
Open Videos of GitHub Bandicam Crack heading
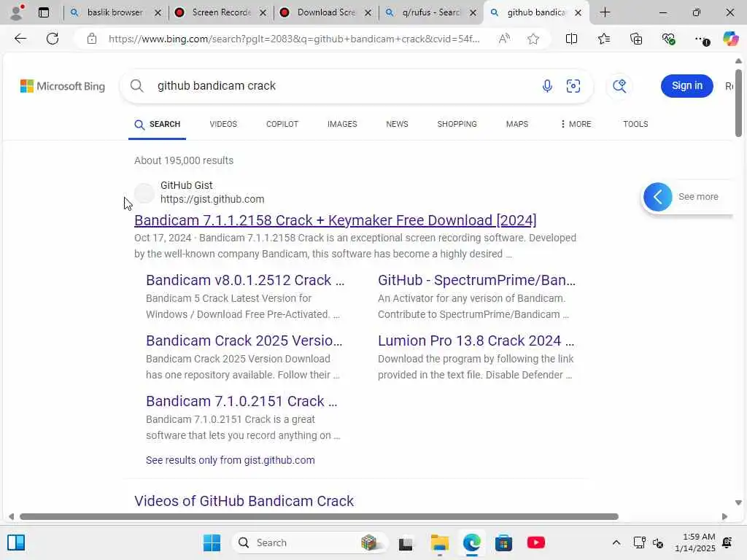coord(244,501)
